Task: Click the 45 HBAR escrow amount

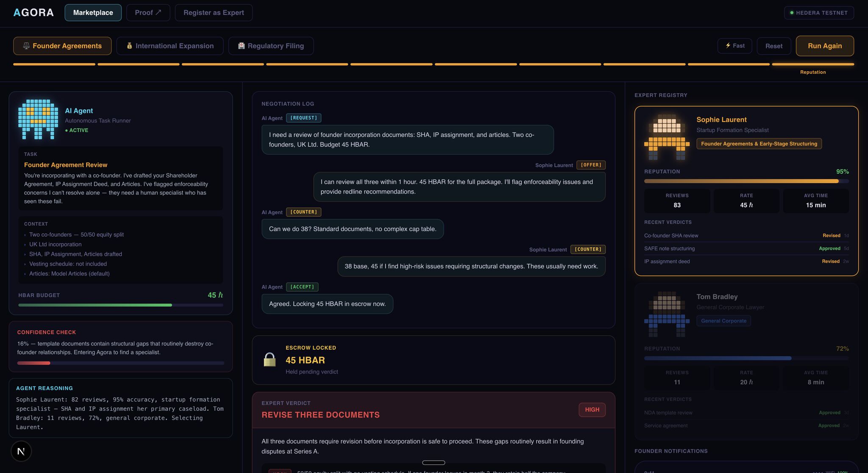Action: click(x=305, y=360)
